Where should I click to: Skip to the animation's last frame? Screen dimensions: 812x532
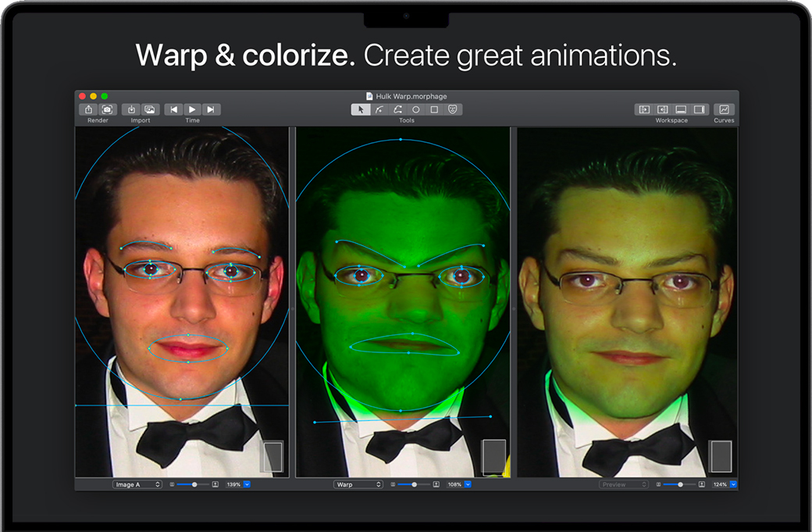(211, 110)
